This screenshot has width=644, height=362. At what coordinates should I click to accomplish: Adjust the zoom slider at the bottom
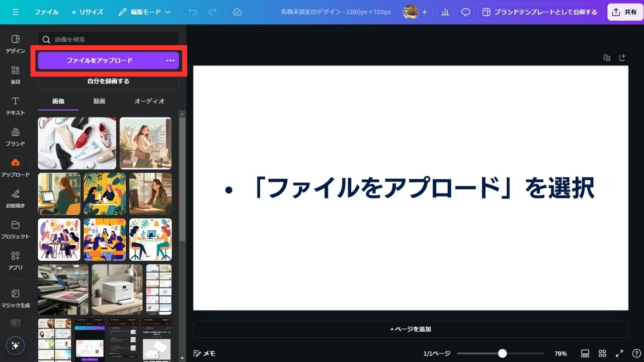(x=502, y=353)
